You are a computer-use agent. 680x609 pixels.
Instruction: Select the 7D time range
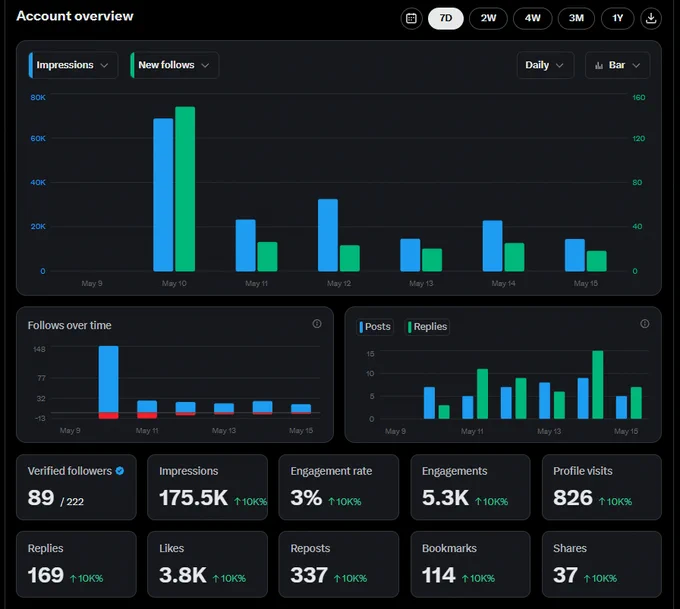tap(446, 18)
